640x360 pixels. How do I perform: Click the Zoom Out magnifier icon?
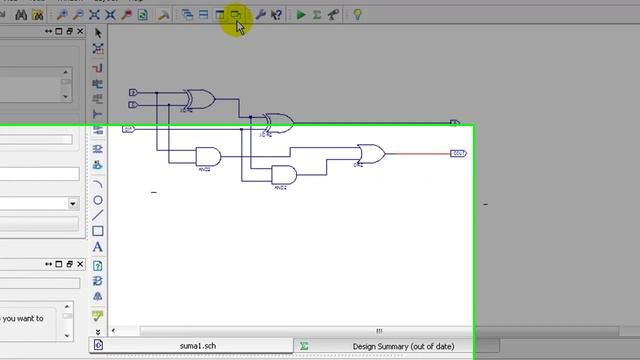point(78,15)
